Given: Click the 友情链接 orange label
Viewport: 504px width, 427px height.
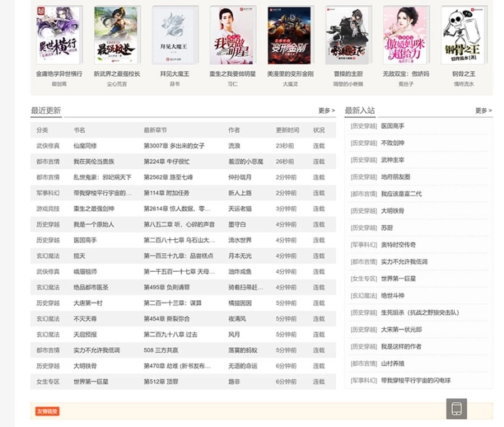Looking at the screenshot, I should click(x=47, y=411).
